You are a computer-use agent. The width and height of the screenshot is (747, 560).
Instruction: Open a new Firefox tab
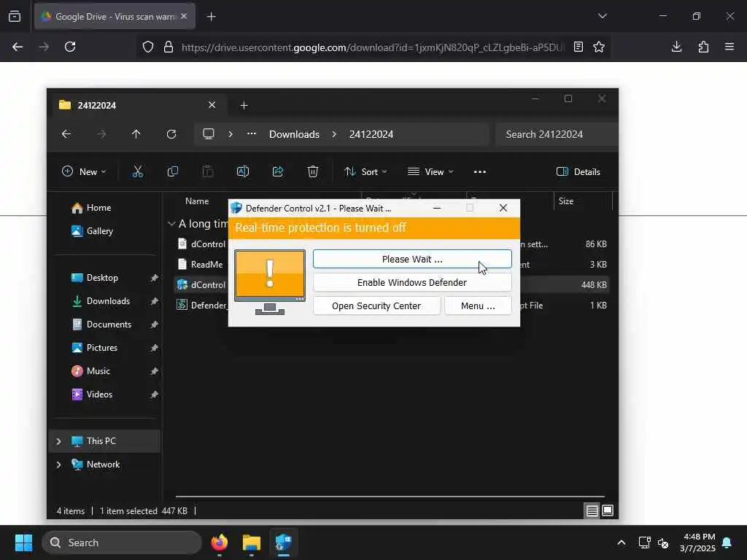point(211,17)
